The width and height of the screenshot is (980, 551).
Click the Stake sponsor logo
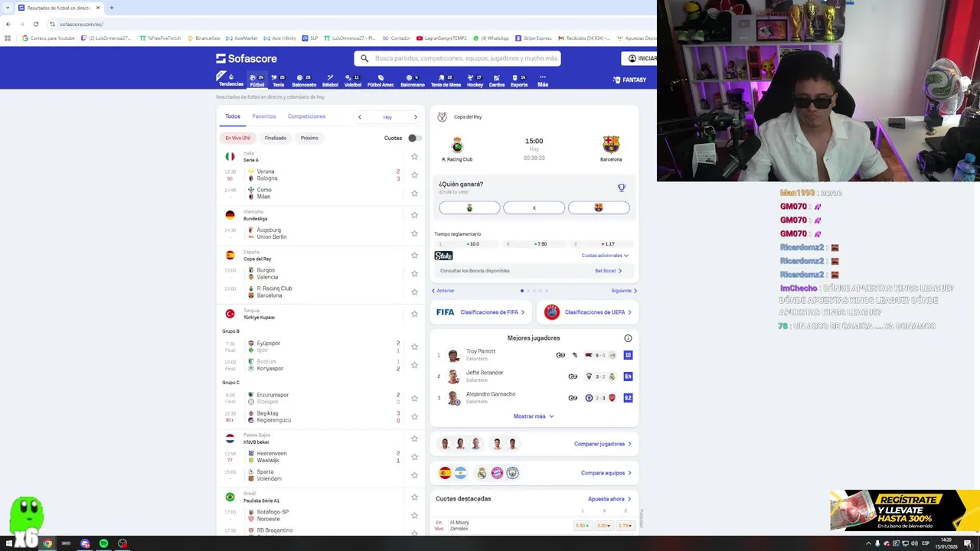point(443,256)
